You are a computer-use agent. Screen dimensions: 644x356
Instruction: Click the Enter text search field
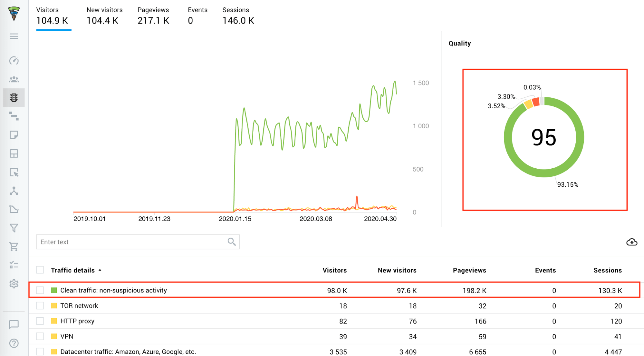(138, 242)
